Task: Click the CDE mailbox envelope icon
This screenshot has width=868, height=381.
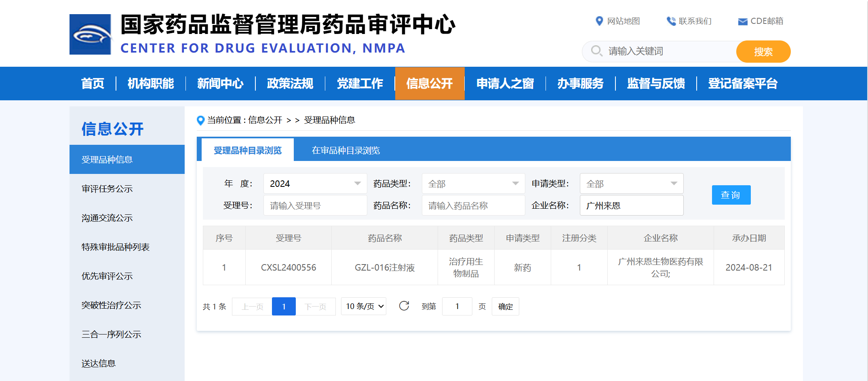Action: 742,21
